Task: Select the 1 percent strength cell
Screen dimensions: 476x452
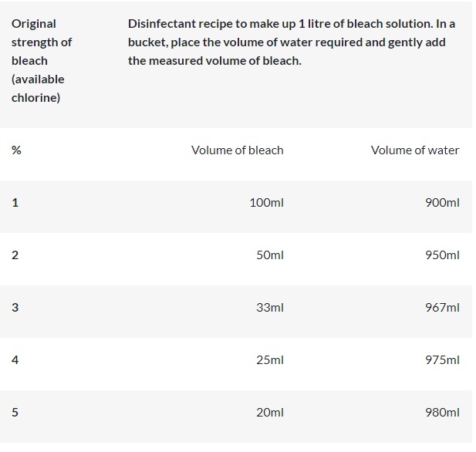Action: click(15, 203)
